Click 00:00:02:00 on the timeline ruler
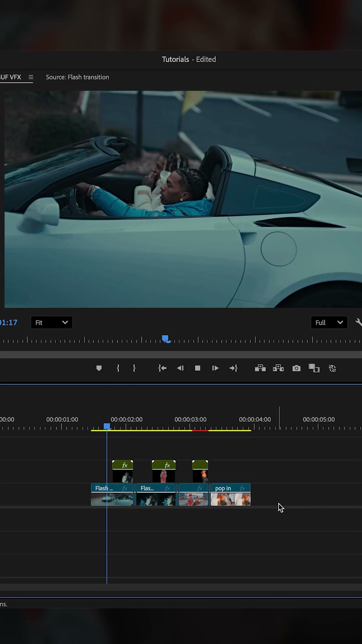Image resolution: width=362 pixels, height=644 pixels. [127, 419]
